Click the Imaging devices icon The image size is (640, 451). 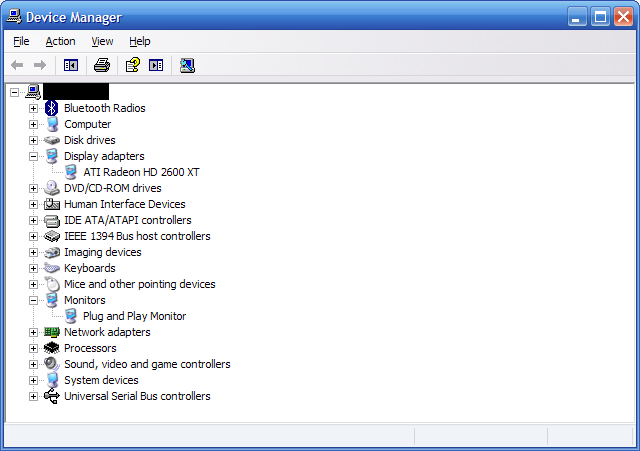click(52, 252)
